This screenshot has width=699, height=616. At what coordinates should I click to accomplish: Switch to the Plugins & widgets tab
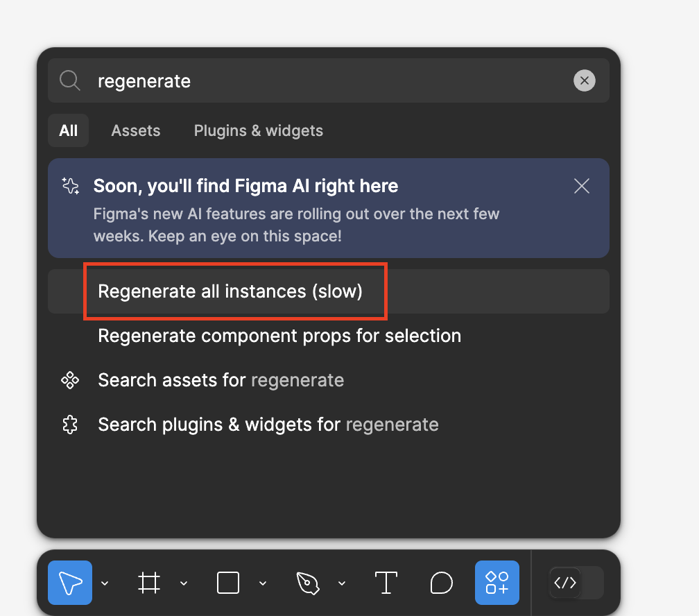[258, 130]
